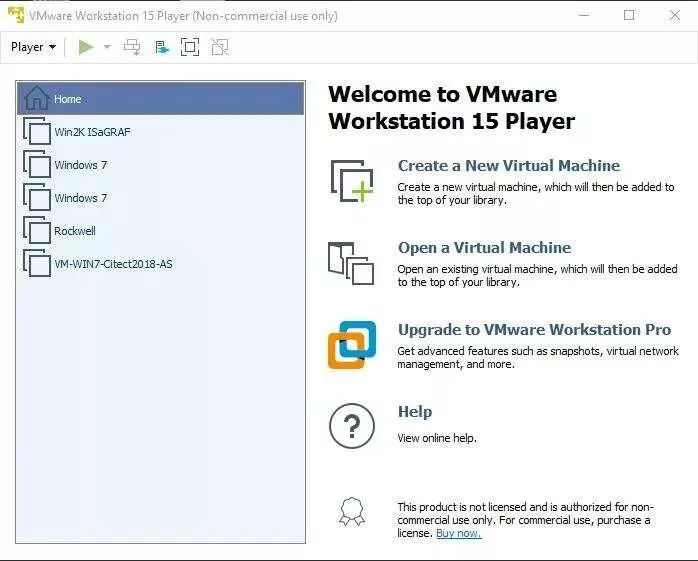Click the question mark help icon
The width and height of the screenshot is (698, 561).
[352, 426]
